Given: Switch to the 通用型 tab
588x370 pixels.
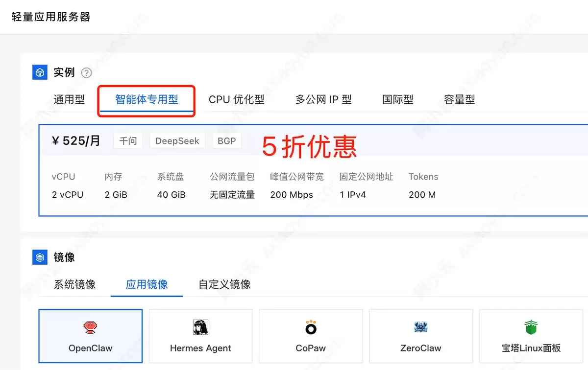Looking at the screenshot, I should (69, 99).
